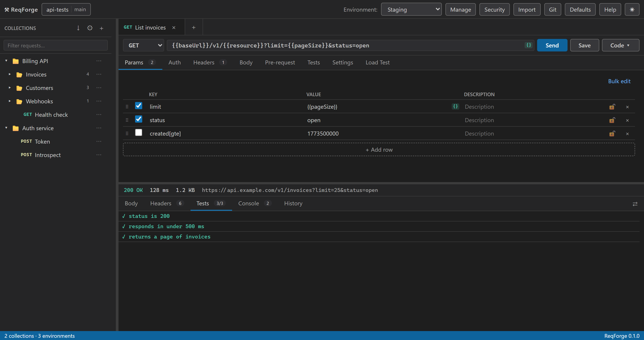Image resolution: width=644 pixels, height=340 pixels.
Task: Open the Load Test tab
Action: [x=377, y=62]
